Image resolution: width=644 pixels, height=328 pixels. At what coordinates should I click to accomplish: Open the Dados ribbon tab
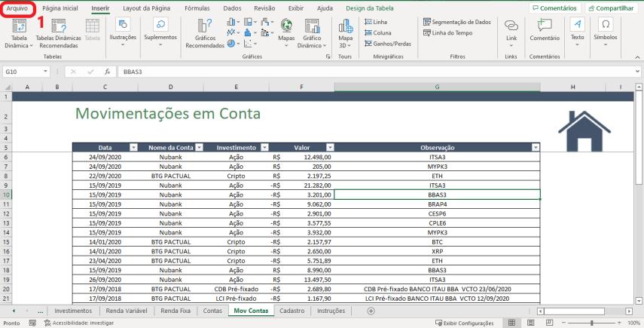[233, 8]
